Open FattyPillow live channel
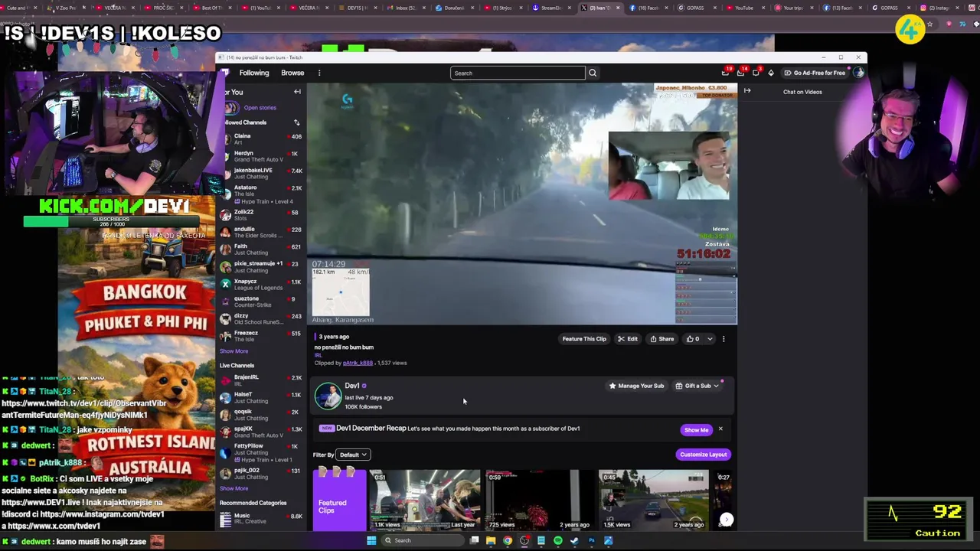Viewport: 980px width, 551px height. point(260,452)
